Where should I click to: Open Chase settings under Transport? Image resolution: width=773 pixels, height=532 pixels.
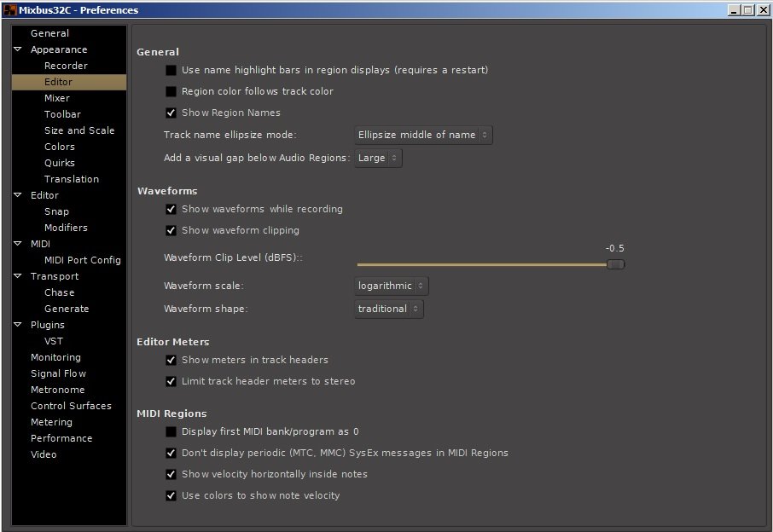[59, 292]
